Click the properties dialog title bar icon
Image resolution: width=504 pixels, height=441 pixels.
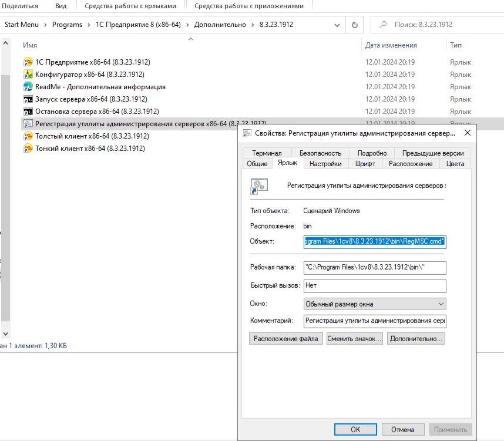[x=247, y=133]
